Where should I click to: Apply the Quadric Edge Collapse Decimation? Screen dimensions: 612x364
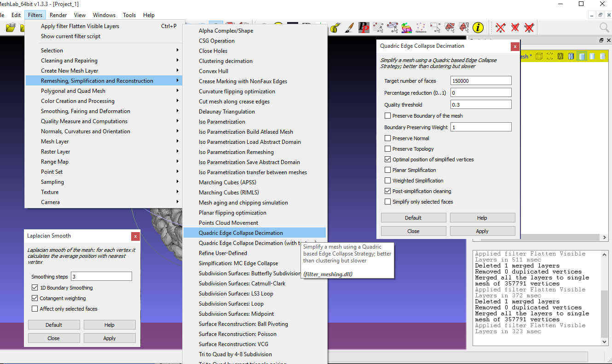482,231
